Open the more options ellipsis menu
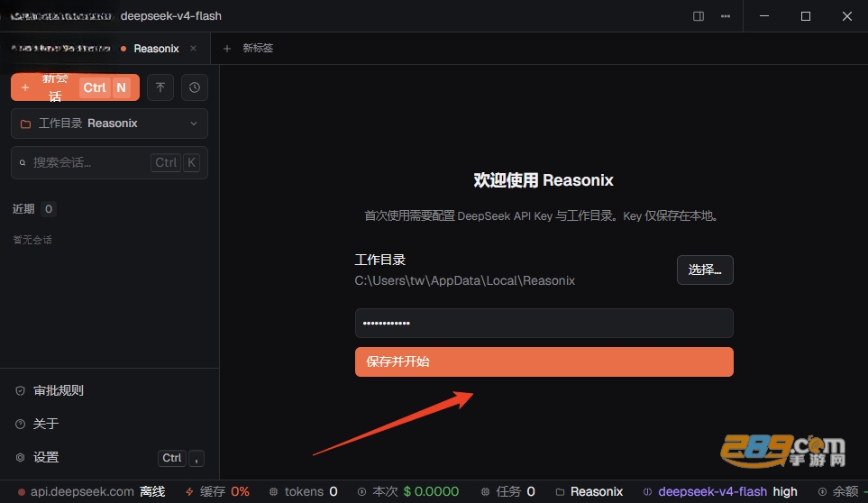The height and width of the screenshot is (503, 868). 726,16
